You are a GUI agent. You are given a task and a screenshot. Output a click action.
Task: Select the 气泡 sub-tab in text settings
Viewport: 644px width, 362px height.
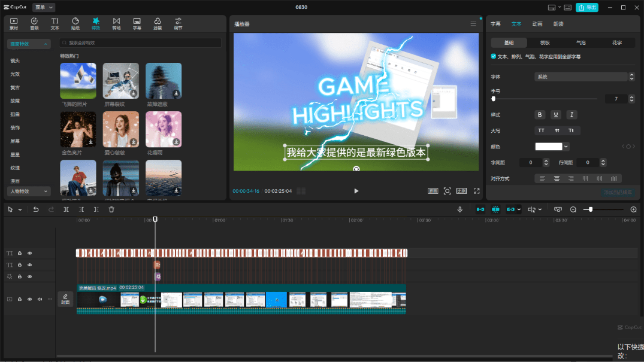point(580,43)
